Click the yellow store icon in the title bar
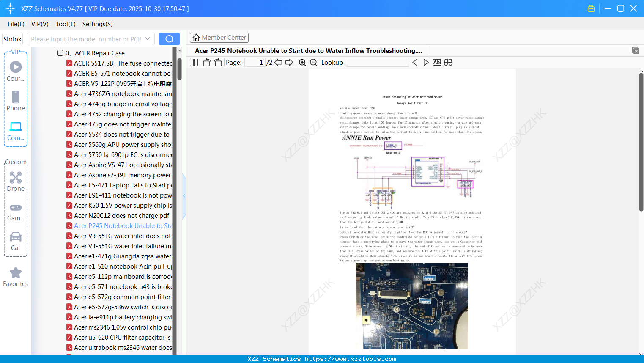The height and width of the screenshot is (363, 644). click(591, 8)
